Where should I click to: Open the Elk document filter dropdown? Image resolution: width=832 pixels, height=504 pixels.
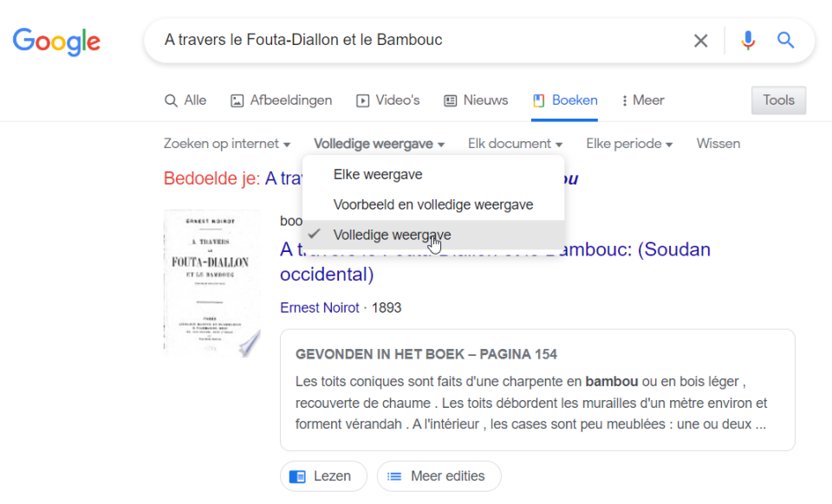(515, 143)
